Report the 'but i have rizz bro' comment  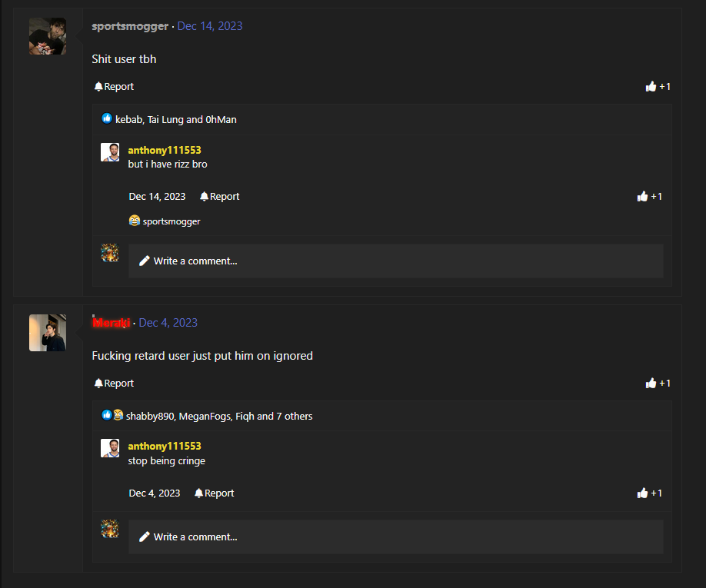click(x=219, y=196)
